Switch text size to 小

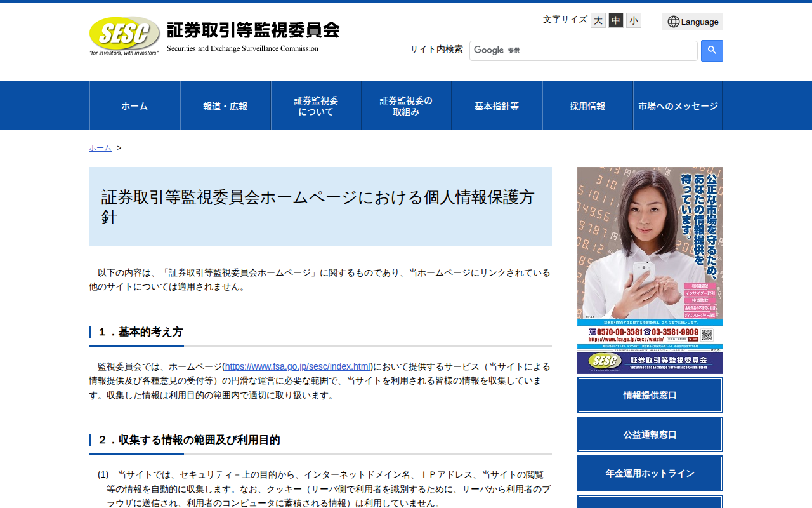pyautogui.click(x=632, y=20)
